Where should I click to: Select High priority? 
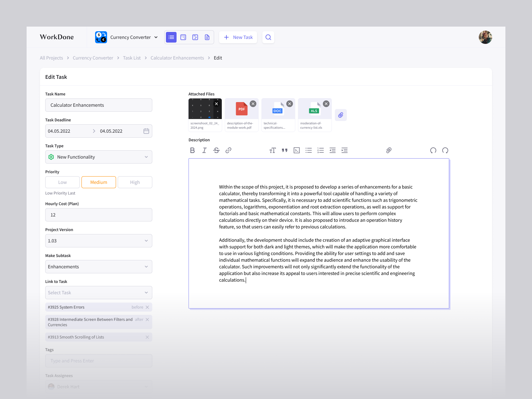tap(135, 182)
